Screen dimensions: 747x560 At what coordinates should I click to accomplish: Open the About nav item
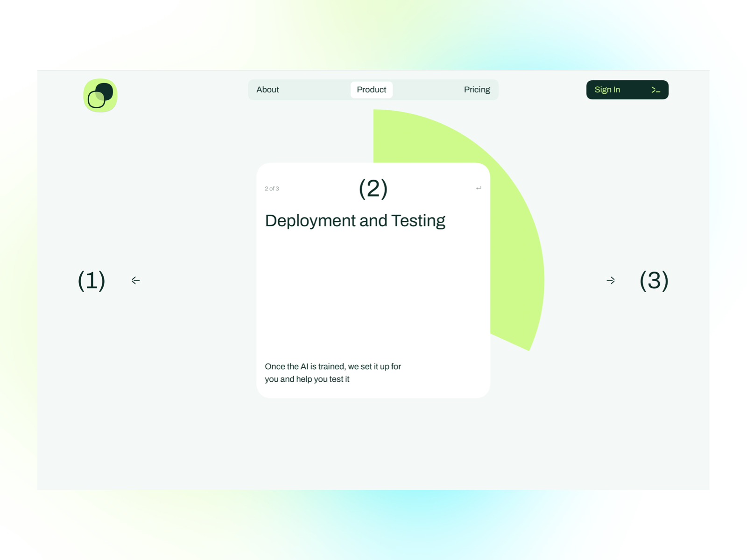point(268,90)
